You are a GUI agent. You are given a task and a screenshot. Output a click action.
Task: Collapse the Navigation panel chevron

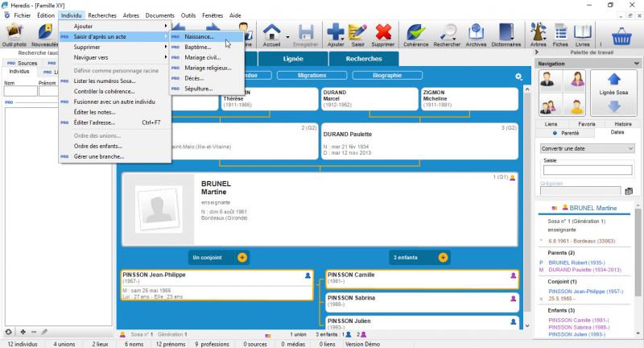(636, 64)
